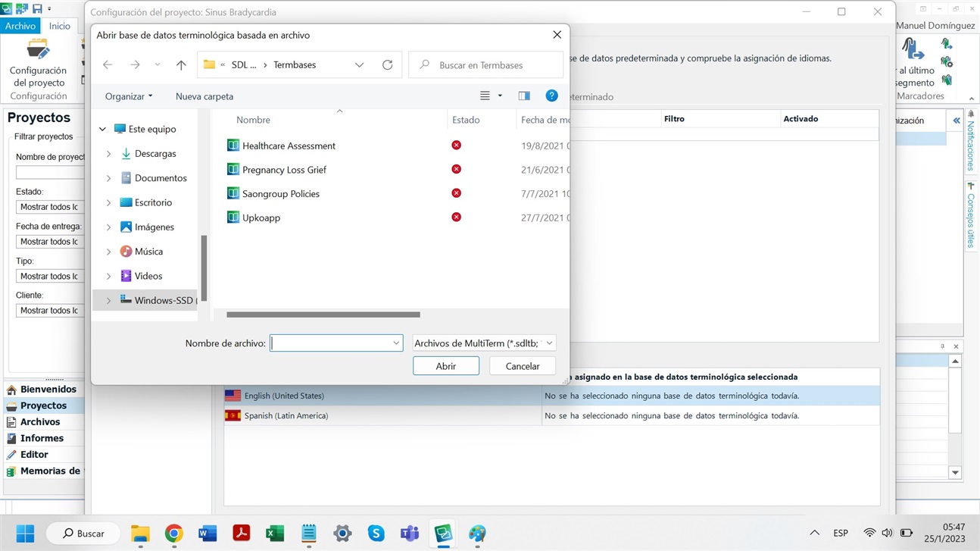Click Configuración del proyecto ribbon icon
Viewport: 980px width, 551px height.
[38, 64]
